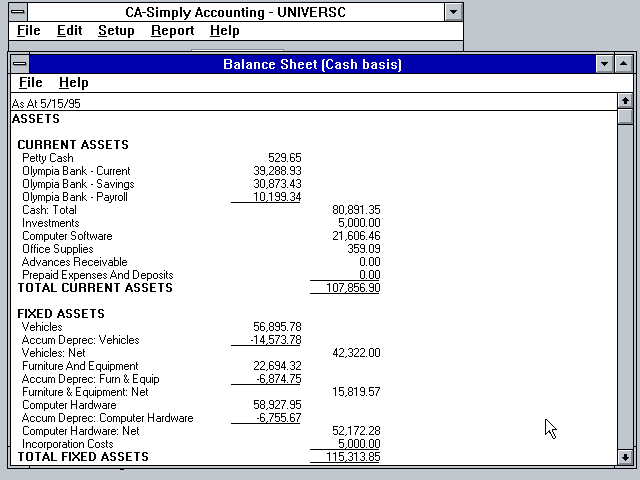Click the amount 15,819.57
Image resolution: width=640 pixels, height=480 pixels.
[356, 392]
